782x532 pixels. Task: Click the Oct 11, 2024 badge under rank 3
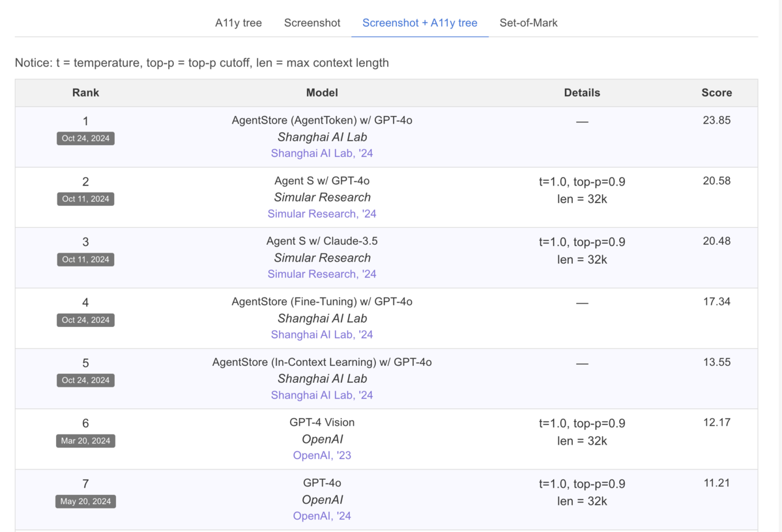tap(85, 259)
